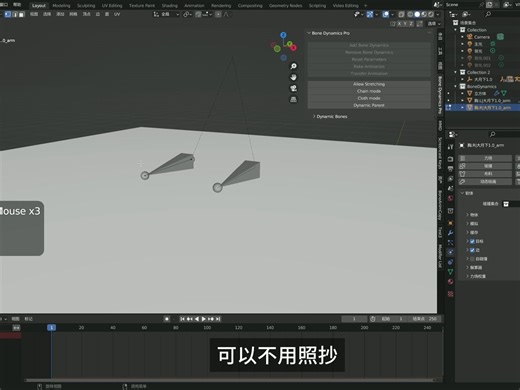Collapse the Collection tree in outliner
The width and height of the screenshot is (520, 390).
[456, 30]
